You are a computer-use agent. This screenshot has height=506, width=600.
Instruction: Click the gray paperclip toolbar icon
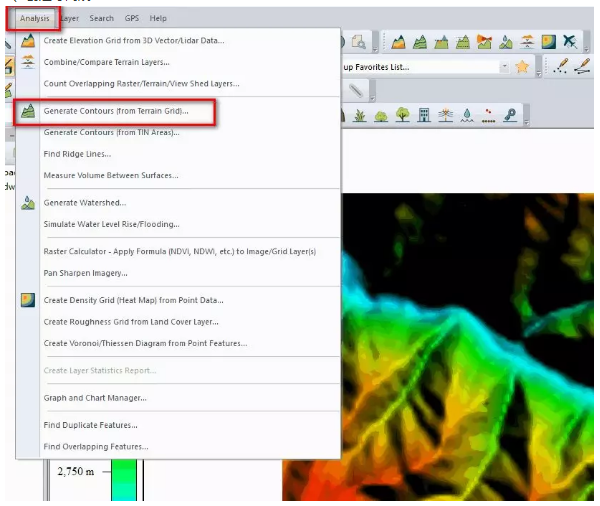coord(356,91)
